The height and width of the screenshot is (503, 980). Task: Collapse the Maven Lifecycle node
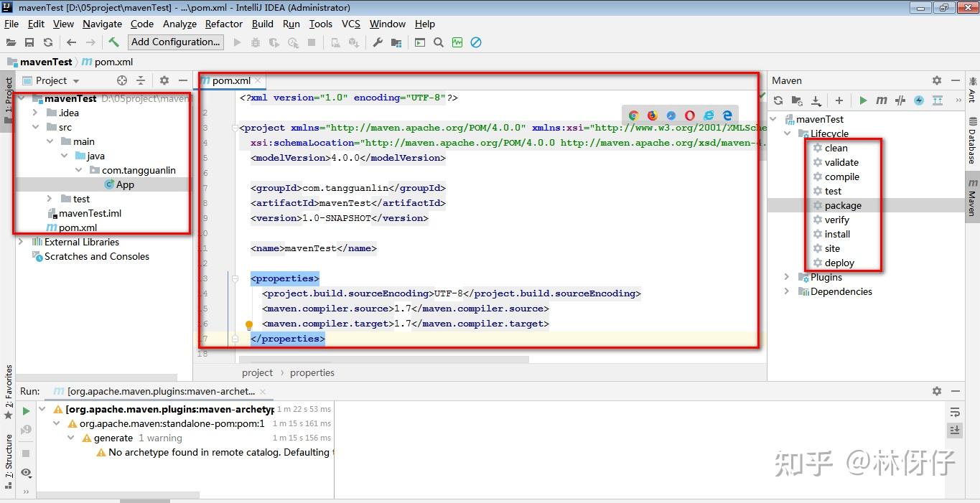coord(787,133)
